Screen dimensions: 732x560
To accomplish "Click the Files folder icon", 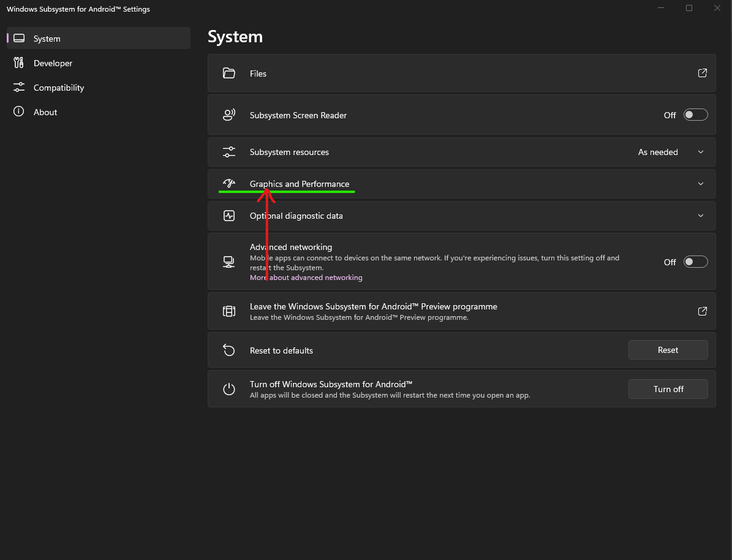I will pos(228,73).
